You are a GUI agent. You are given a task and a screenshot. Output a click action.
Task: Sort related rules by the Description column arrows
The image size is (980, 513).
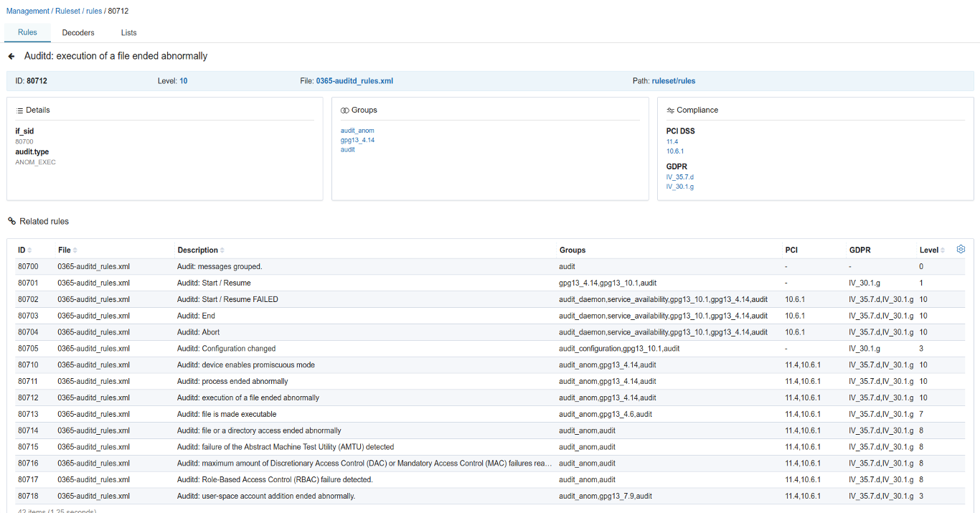coord(222,250)
